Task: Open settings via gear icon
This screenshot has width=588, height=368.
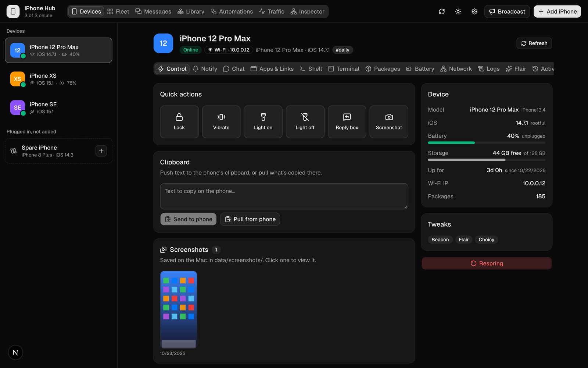Action: (474, 11)
